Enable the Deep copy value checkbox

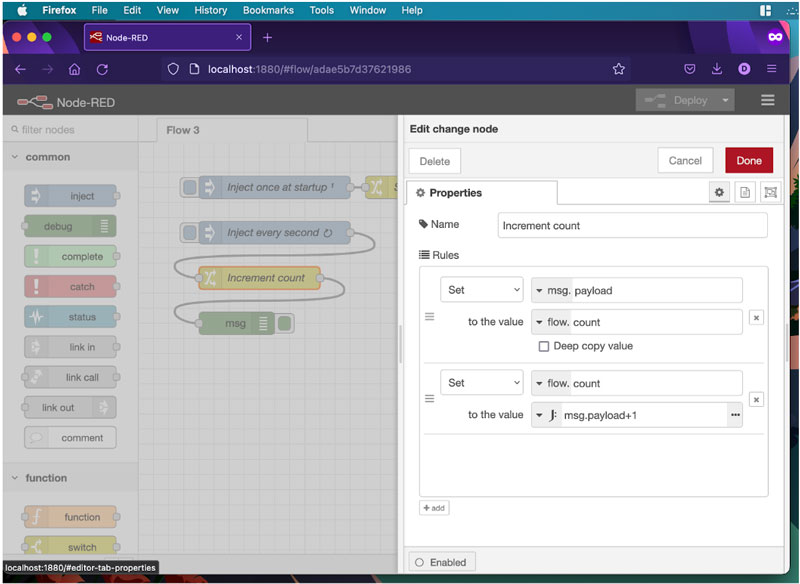point(544,346)
